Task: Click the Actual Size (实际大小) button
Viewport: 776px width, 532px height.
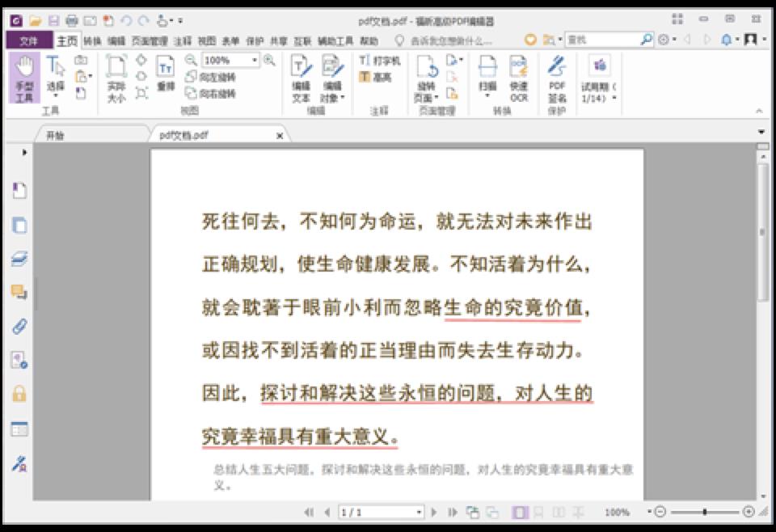Action: pos(116,78)
